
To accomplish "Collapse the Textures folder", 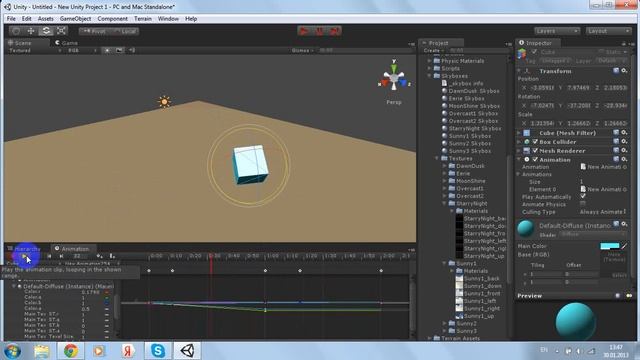I will [x=437, y=158].
